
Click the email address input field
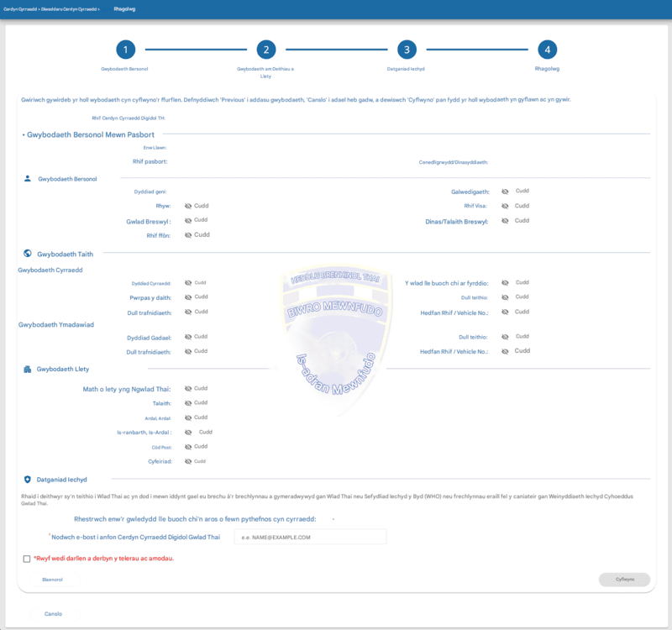[x=310, y=537]
